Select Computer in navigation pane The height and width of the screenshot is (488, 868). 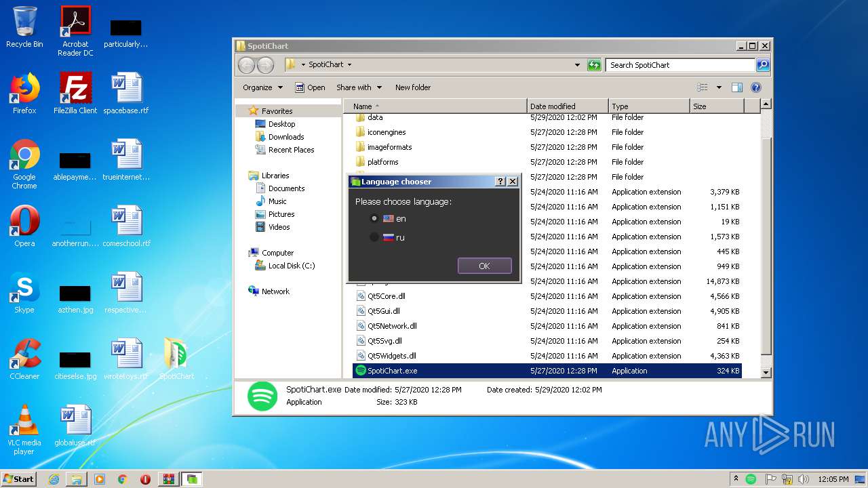coord(277,253)
